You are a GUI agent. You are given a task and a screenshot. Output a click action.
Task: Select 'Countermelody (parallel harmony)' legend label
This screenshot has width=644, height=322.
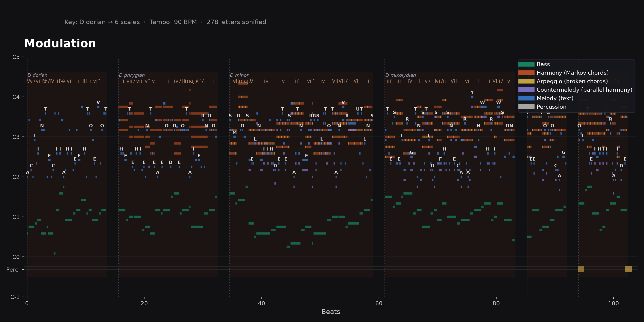(584, 90)
